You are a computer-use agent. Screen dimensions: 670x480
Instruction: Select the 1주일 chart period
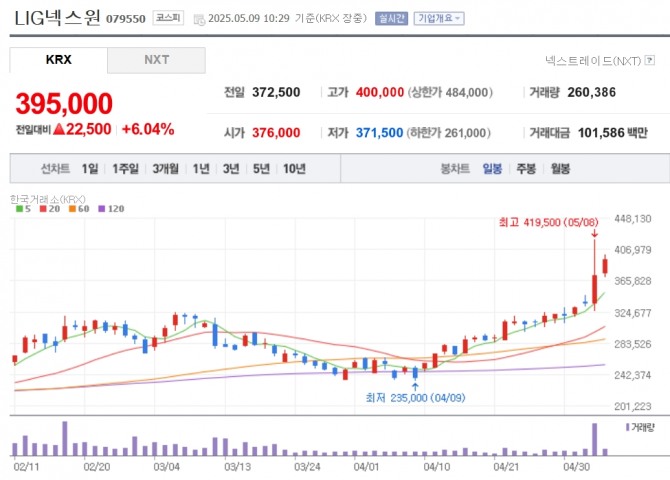point(126,169)
